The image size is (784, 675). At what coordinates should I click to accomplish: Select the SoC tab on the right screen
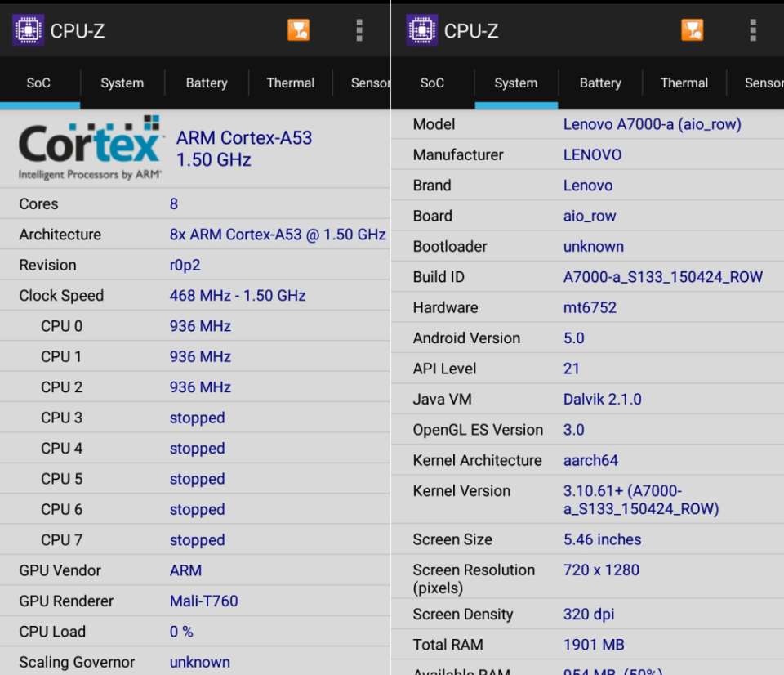(x=432, y=83)
